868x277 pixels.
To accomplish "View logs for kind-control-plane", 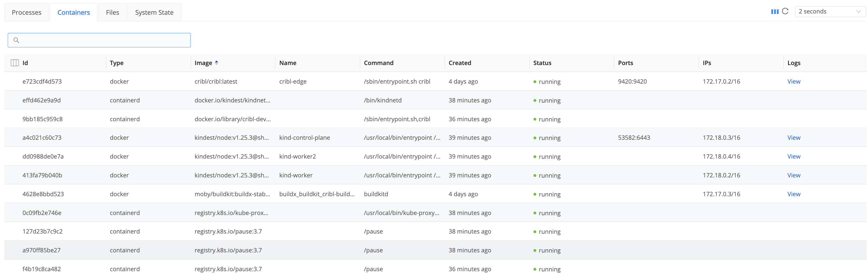I will click(x=794, y=138).
